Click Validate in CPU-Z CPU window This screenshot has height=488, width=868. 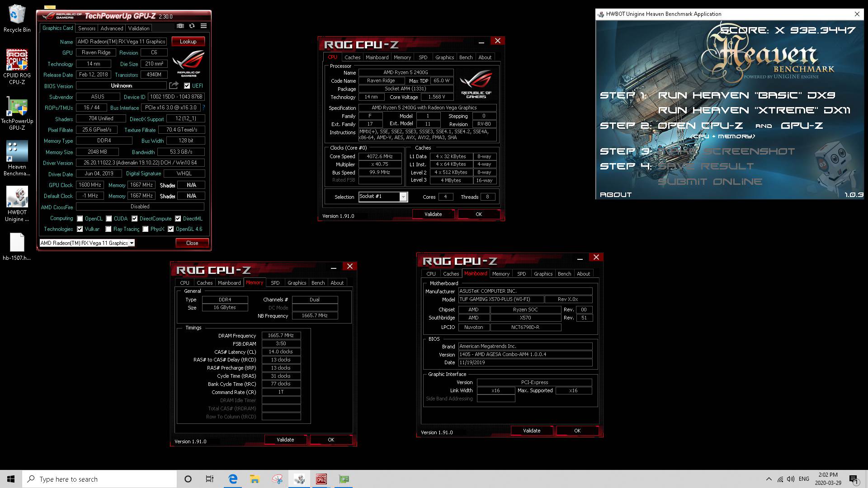click(x=433, y=214)
